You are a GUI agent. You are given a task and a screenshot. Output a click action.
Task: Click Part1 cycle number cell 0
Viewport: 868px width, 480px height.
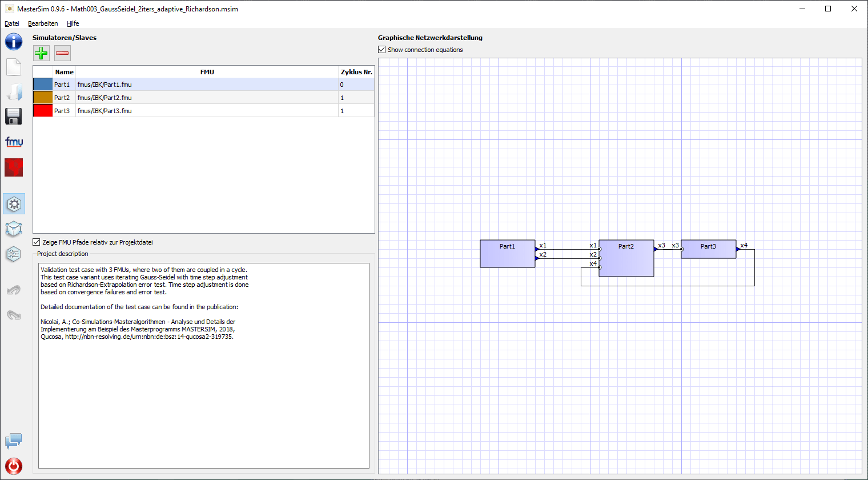[356, 85]
